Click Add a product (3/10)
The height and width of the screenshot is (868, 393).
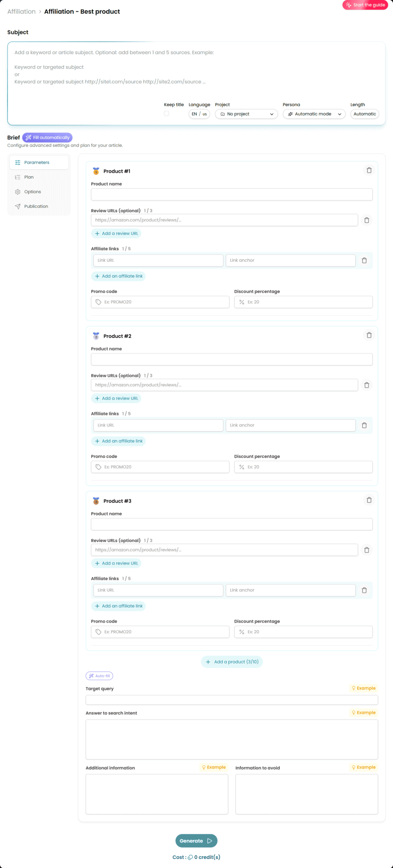click(x=232, y=662)
